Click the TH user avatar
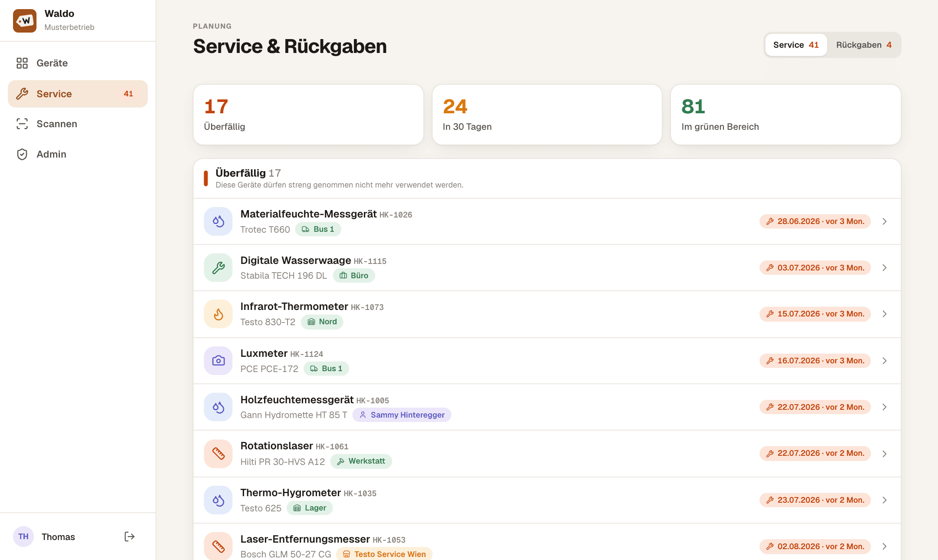This screenshot has height=560, width=938. (x=23, y=537)
